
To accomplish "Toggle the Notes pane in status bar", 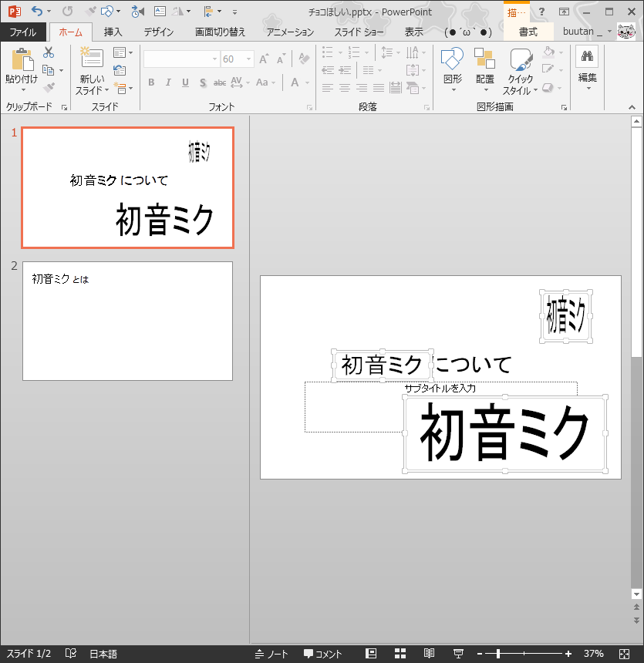I will [x=271, y=654].
